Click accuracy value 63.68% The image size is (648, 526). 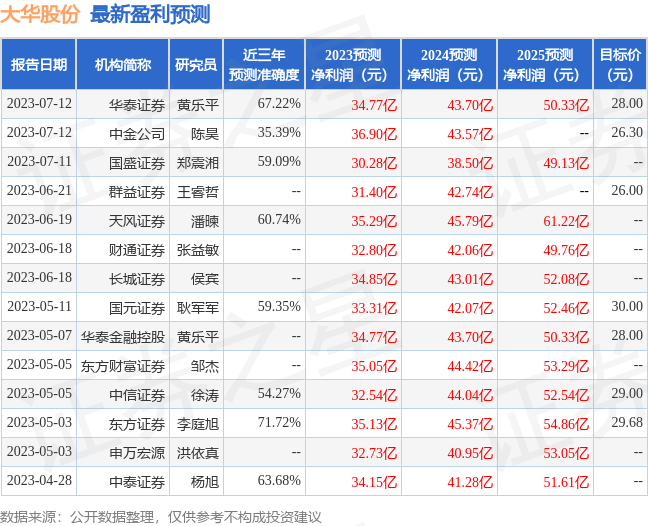pos(279,480)
